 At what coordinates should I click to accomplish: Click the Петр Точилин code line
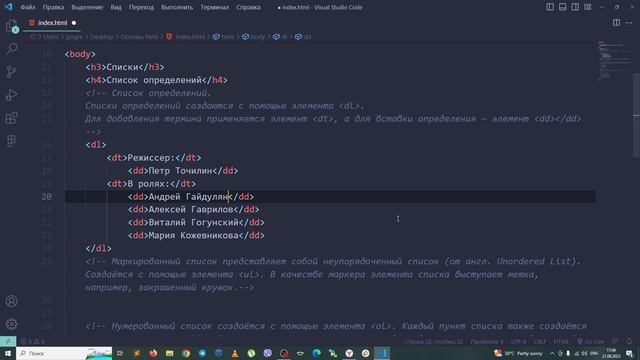[183, 171]
